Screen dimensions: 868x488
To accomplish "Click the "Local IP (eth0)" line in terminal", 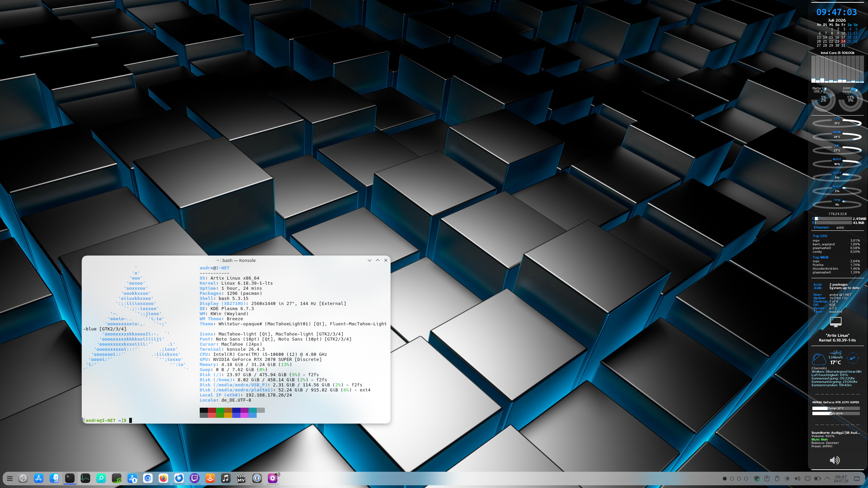I will click(246, 395).
